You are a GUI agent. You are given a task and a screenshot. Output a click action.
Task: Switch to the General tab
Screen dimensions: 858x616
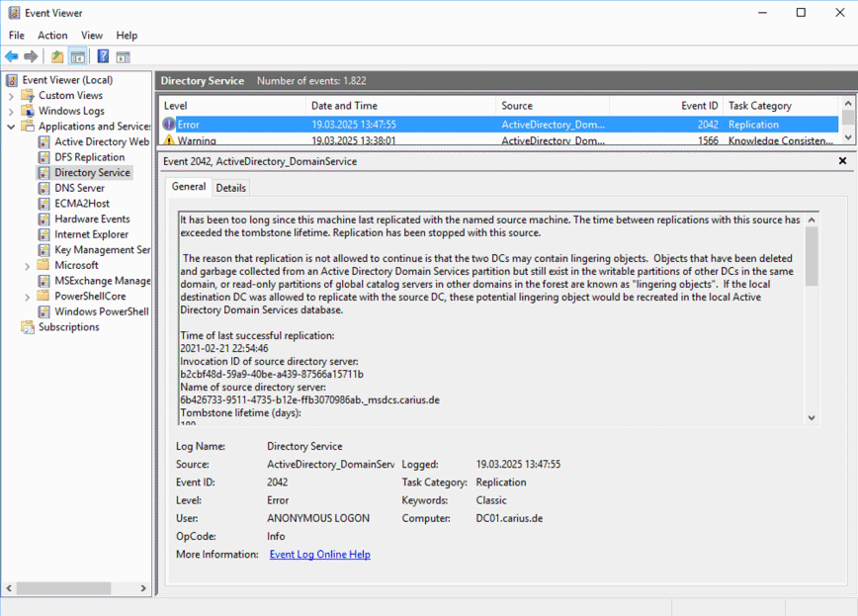[x=189, y=186]
